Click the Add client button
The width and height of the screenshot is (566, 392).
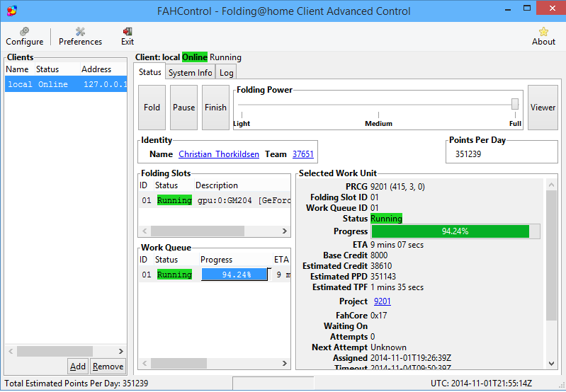click(78, 367)
